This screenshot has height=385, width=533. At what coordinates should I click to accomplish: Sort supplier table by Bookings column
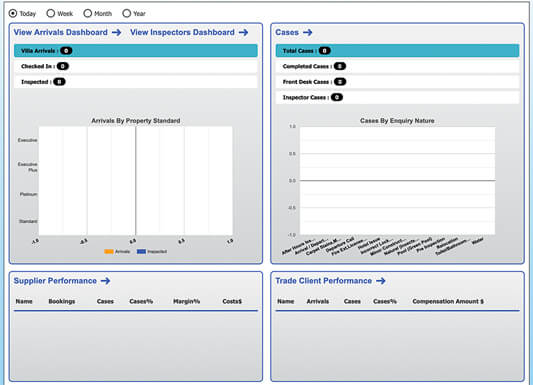tap(62, 301)
